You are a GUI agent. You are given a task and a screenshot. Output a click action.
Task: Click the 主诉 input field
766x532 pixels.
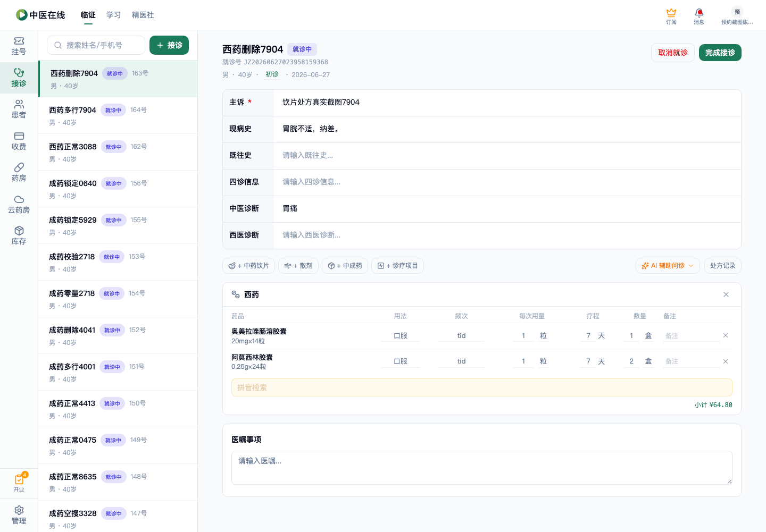click(x=507, y=103)
